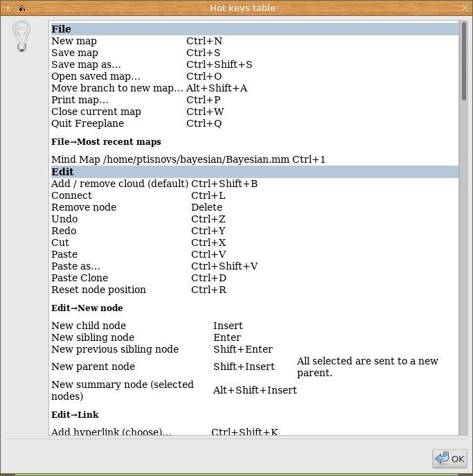The image size is (473, 476).
Task: Click the 'Paste Clone' entry
Action: coord(80,278)
